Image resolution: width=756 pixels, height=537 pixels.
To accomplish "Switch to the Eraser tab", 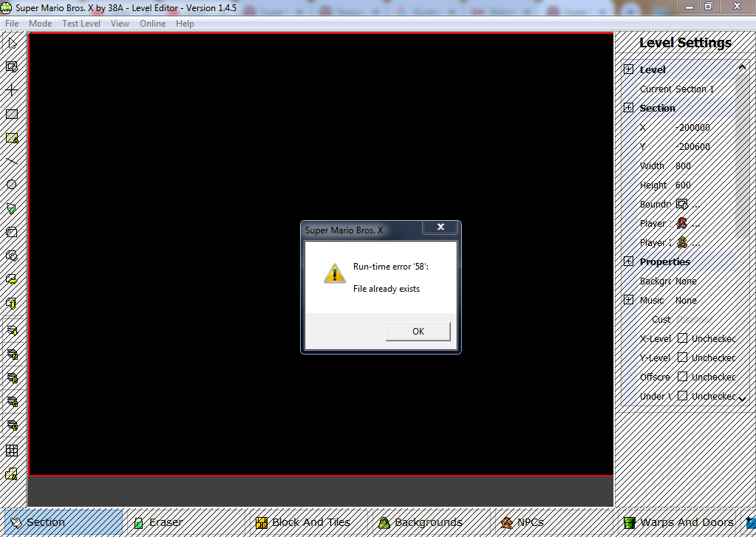I will point(187,522).
